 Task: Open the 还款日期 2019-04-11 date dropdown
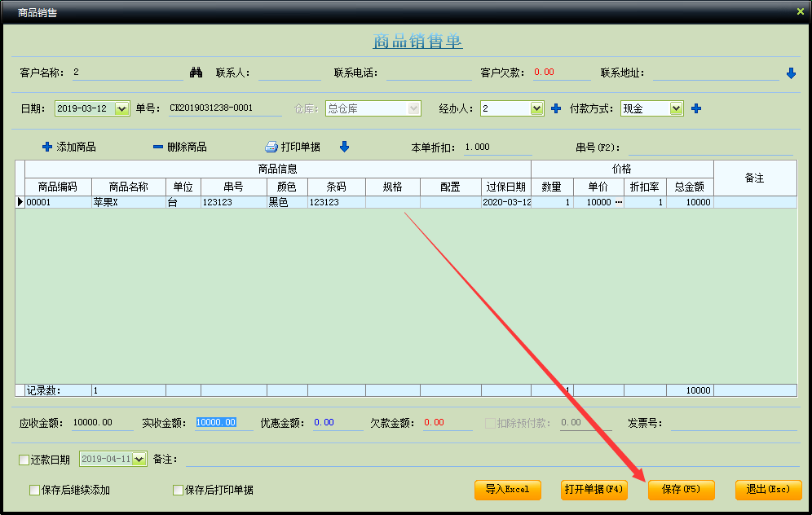139,459
